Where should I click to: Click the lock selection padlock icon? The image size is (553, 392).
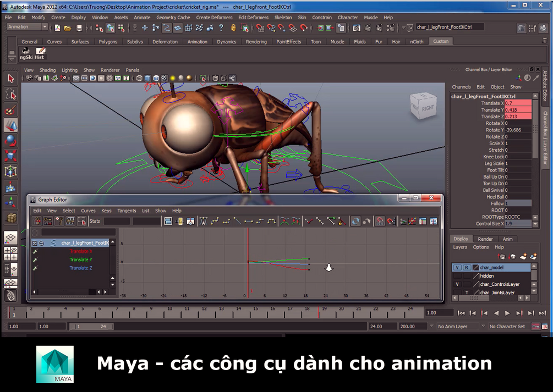click(233, 27)
